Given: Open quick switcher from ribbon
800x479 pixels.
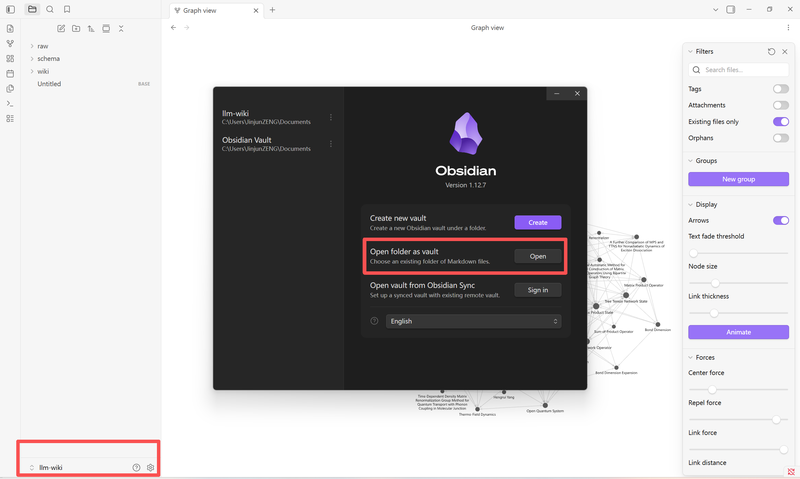Looking at the screenshot, I should pos(10,29).
